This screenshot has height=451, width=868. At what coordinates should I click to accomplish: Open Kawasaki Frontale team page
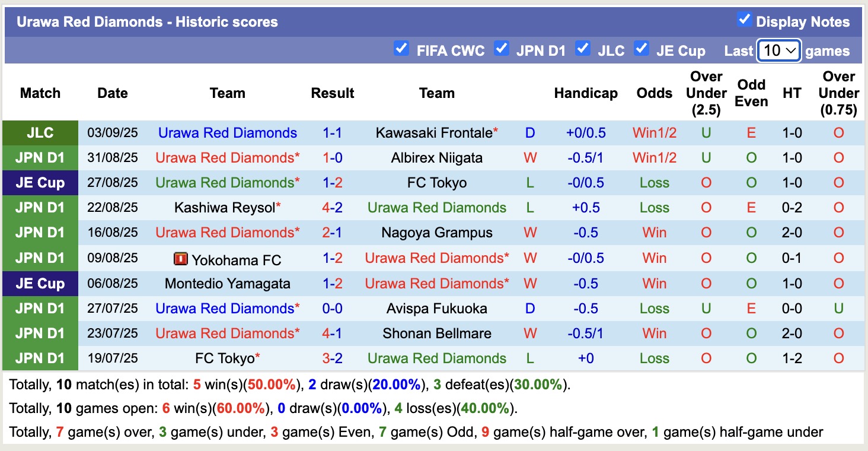(433, 132)
